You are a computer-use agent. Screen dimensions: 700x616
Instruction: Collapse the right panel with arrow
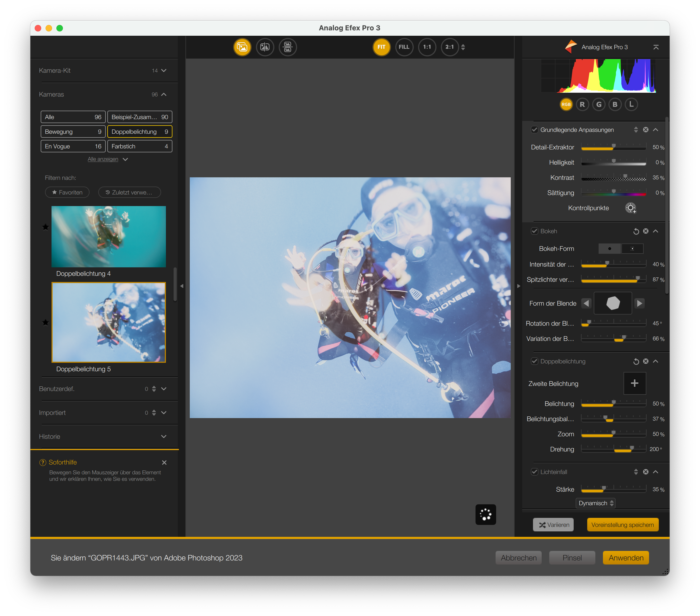pos(518,286)
